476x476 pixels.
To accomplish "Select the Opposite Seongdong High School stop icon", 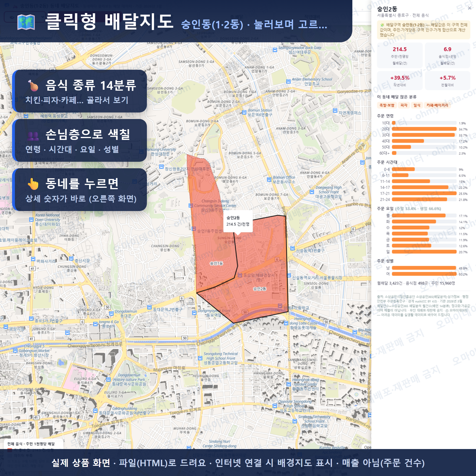I will click(x=275, y=406).
